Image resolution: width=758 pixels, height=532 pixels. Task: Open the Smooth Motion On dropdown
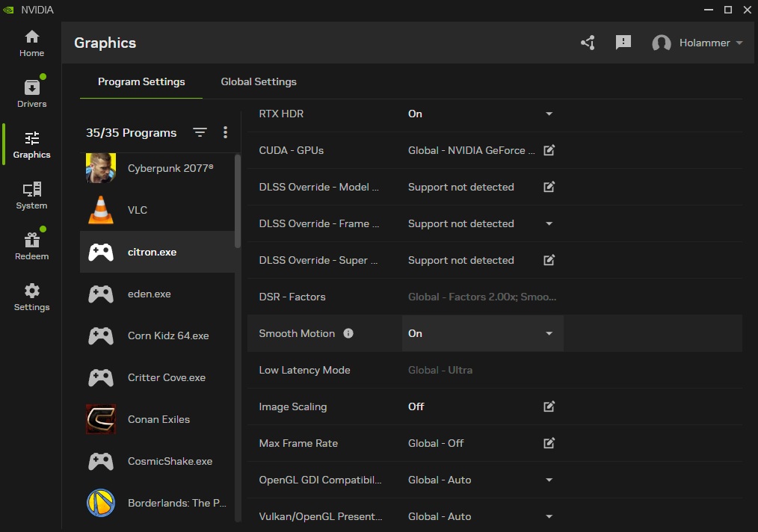click(x=482, y=333)
